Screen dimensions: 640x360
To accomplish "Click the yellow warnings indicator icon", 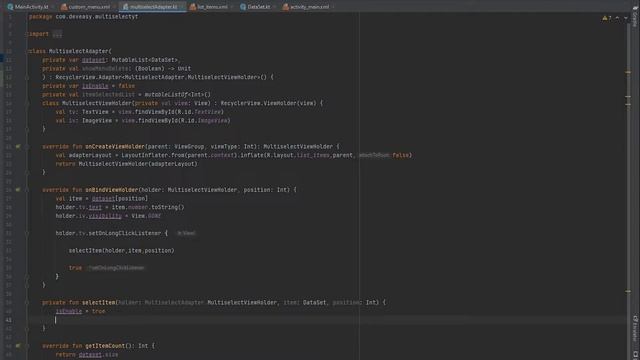I will (x=605, y=18).
